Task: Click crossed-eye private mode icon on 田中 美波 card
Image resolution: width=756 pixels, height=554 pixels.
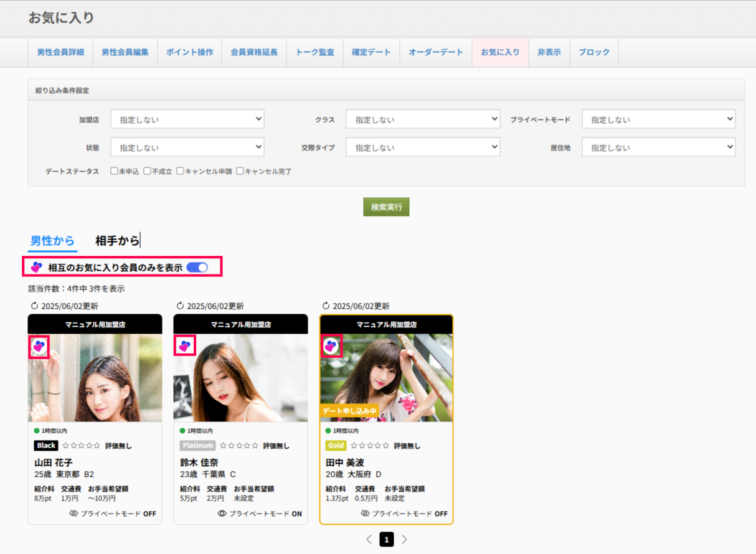Action: pyautogui.click(x=365, y=514)
